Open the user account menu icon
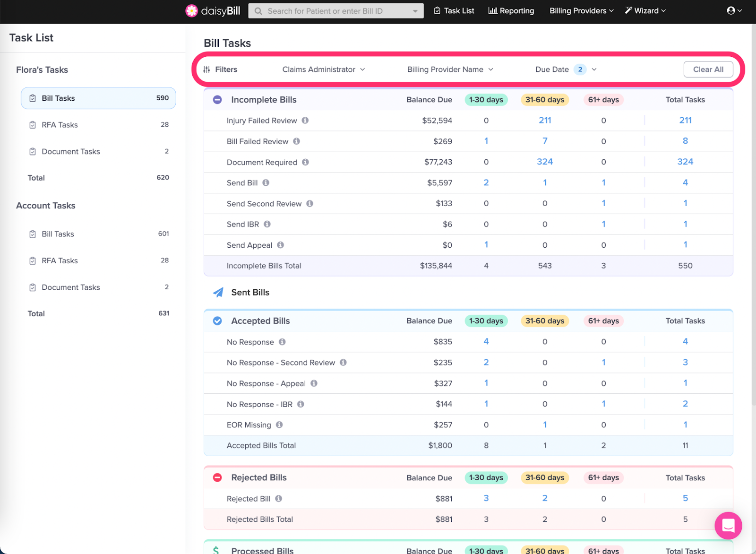This screenshot has height=554, width=756. click(731, 11)
